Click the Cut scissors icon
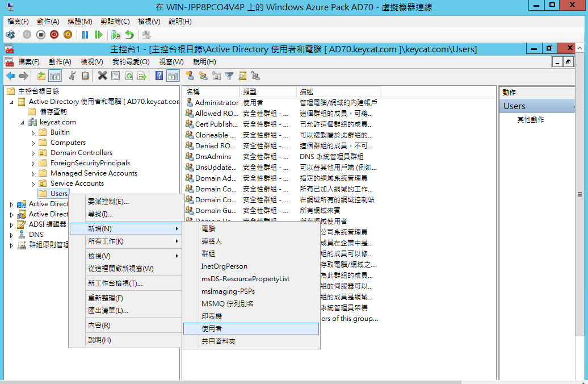This screenshot has width=588, height=384. (x=73, y=76)
